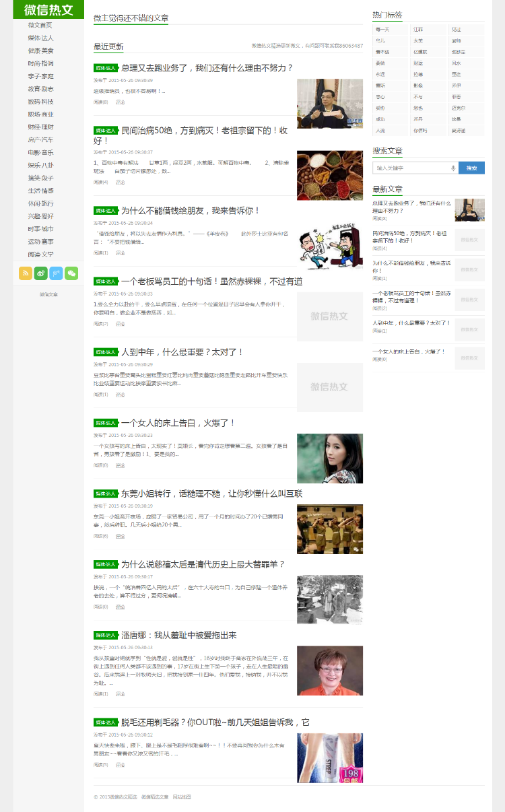Choose 生活·情感 from the sidebar

pyautogui.click(x=40, y=191)
